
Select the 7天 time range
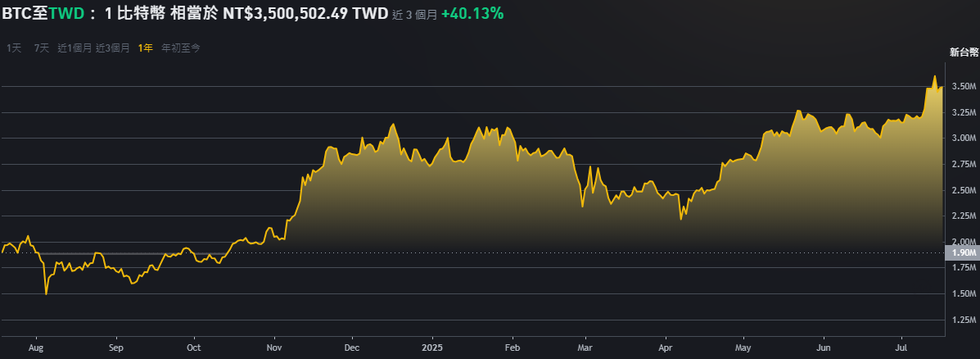coord(41,48)
